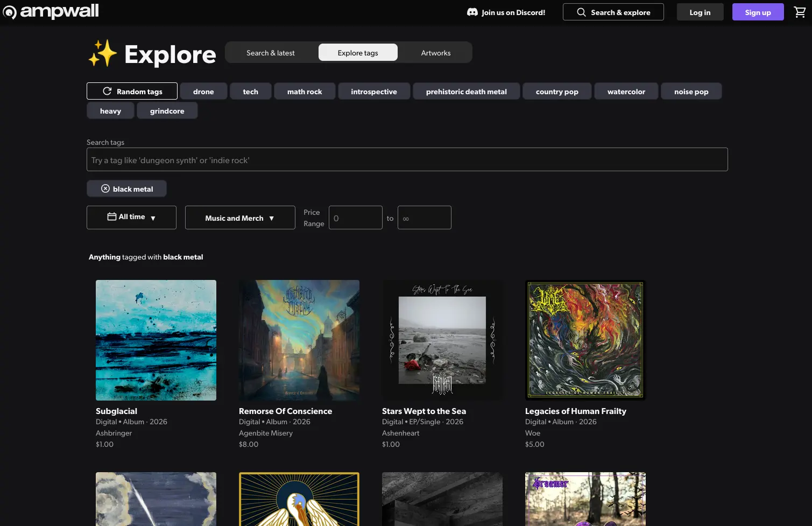Click the calendar icon in All time
The width and height of the screenshot is (812, 526).
click(112, 217)
